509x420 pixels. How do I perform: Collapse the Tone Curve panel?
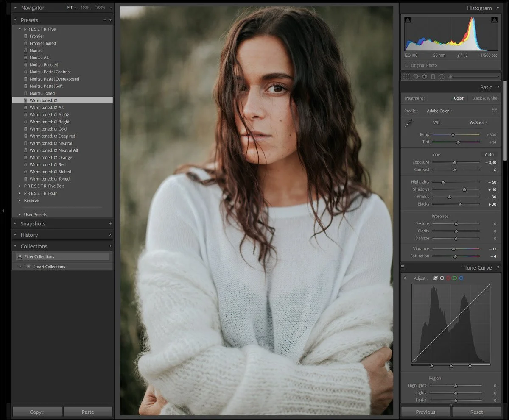coord(498,267)
